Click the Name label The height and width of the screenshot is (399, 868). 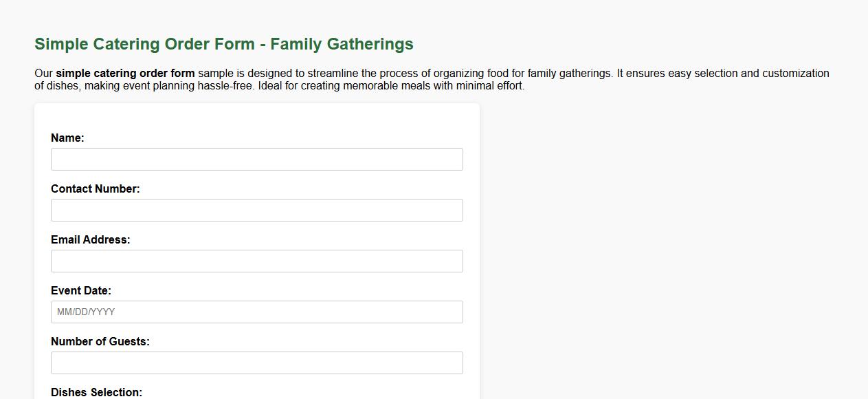click(x=67, y=138)
